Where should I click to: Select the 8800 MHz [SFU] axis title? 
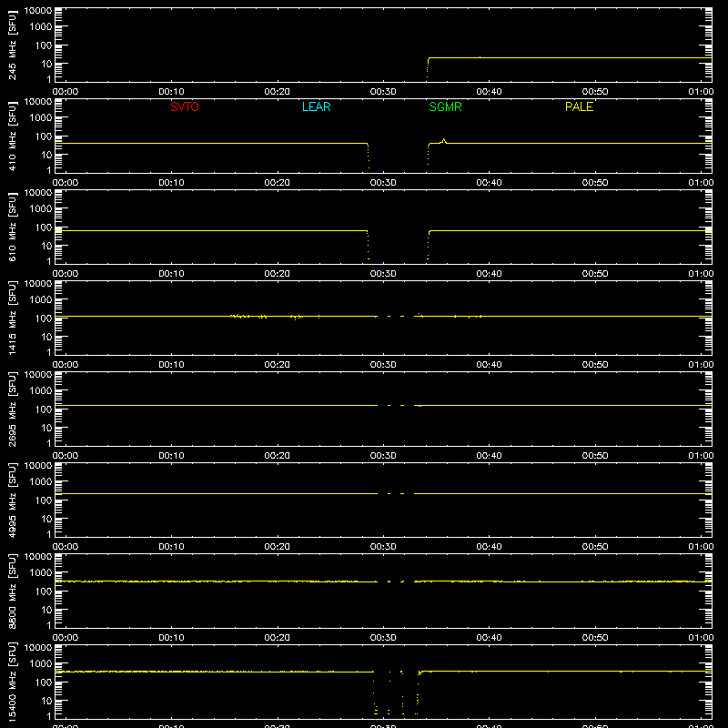click(12, 591)
